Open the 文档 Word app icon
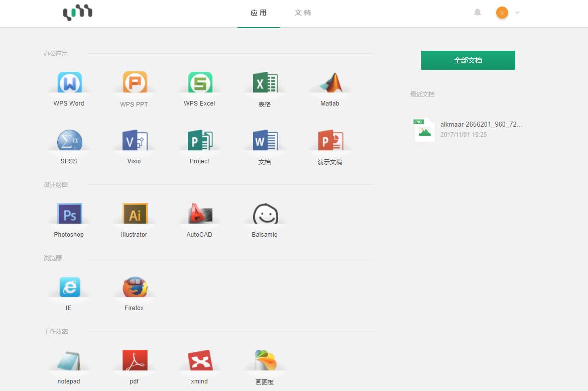This screenshot has width=588, height=391. click(x=265, y=140)
